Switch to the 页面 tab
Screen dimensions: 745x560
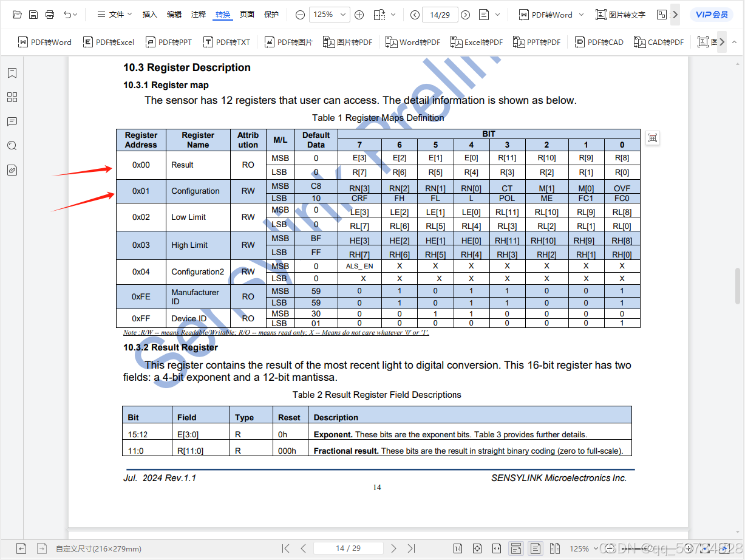(247, 15)
